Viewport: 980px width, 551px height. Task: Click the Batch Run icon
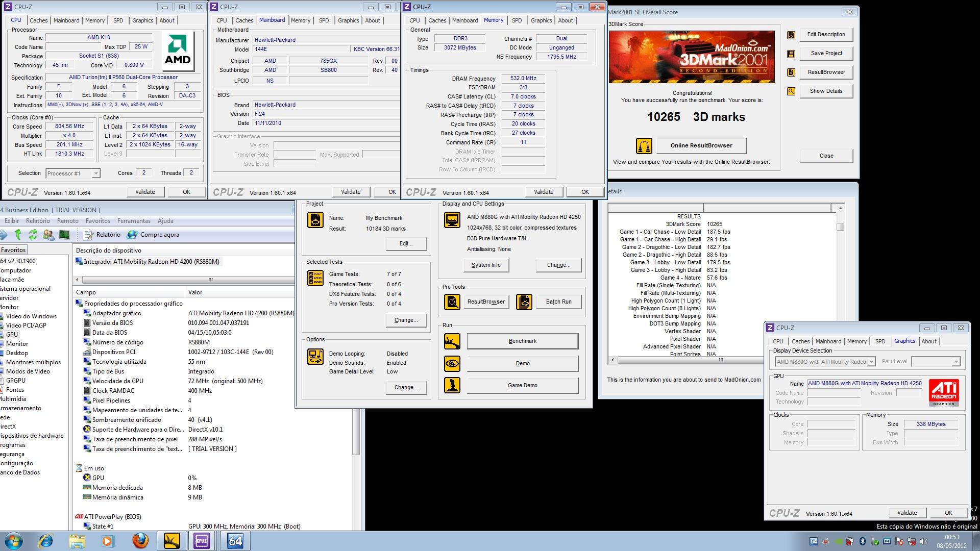pos(524,302)
